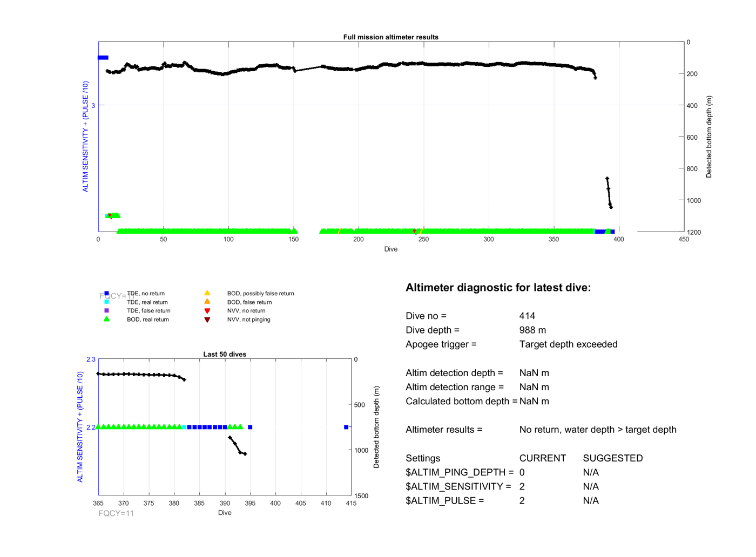756x557 pixels.
Task: Click the 'BOD, possibly false return' legend label
Action: (x=260, y=294)
